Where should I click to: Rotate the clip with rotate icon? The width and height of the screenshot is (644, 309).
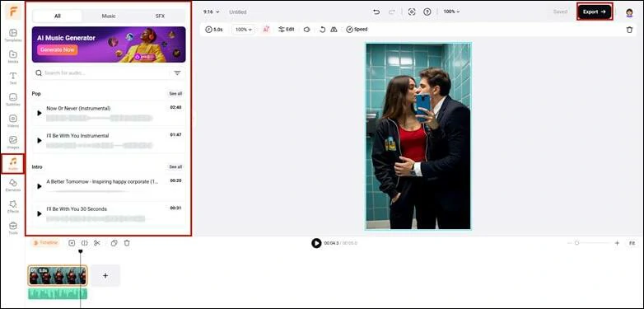[322, 30]
